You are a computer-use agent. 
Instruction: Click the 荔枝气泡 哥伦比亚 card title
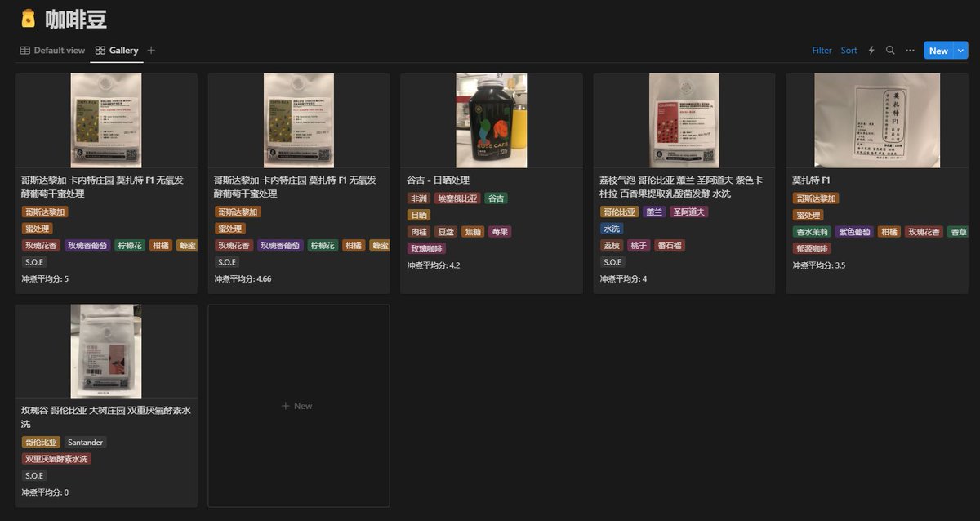click(682, 187)
